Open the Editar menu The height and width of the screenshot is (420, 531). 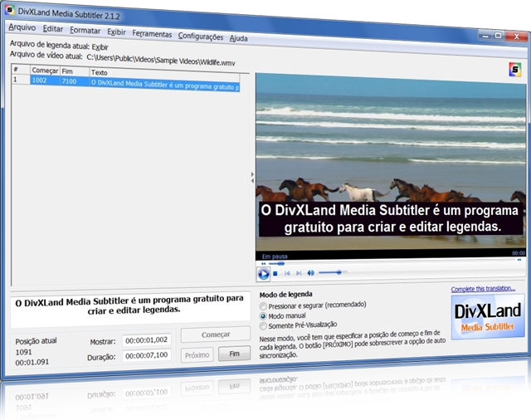coord(53,29)
